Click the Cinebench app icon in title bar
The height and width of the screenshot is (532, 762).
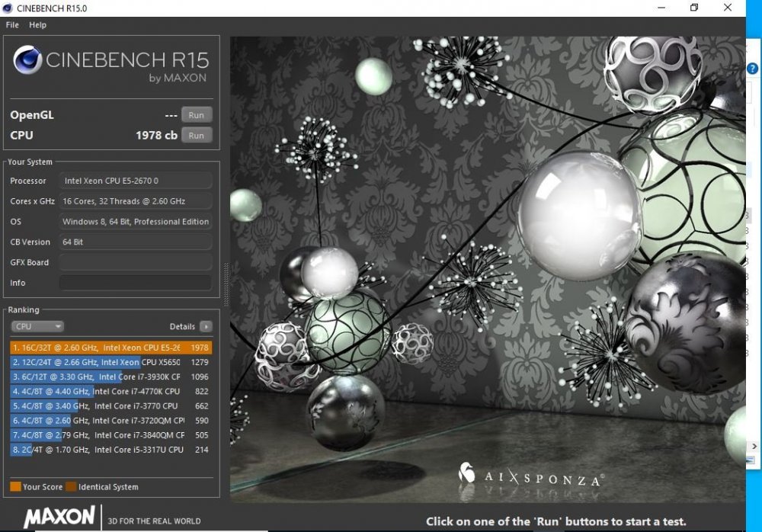point(8,8)
